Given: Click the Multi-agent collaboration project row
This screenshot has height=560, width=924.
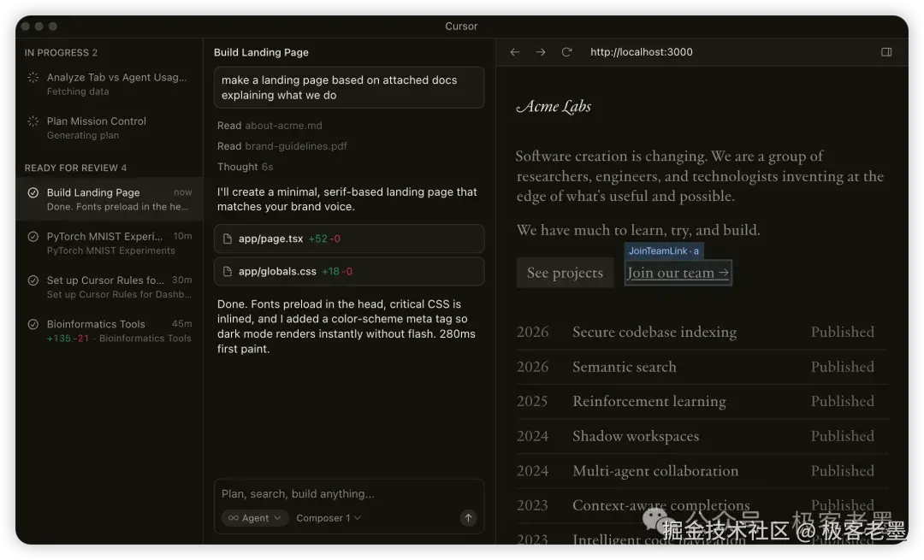Looking at the screenshot, I should tap(702, 471).
